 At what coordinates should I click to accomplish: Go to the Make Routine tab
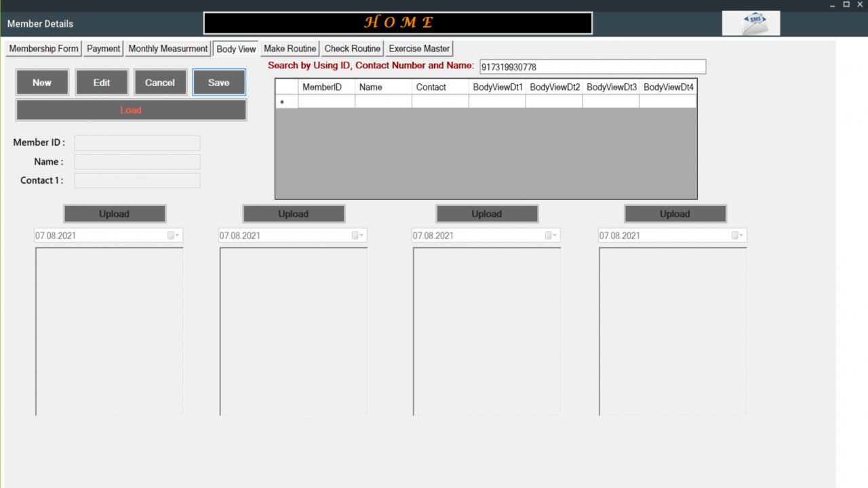click(x=290, y=49)
